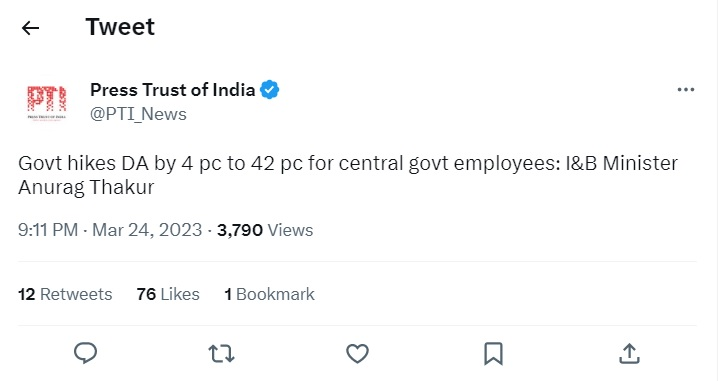Click the reply speech bubble icon
The height and width of the screenshot is (381, 720).
click(x=85, y=353)
